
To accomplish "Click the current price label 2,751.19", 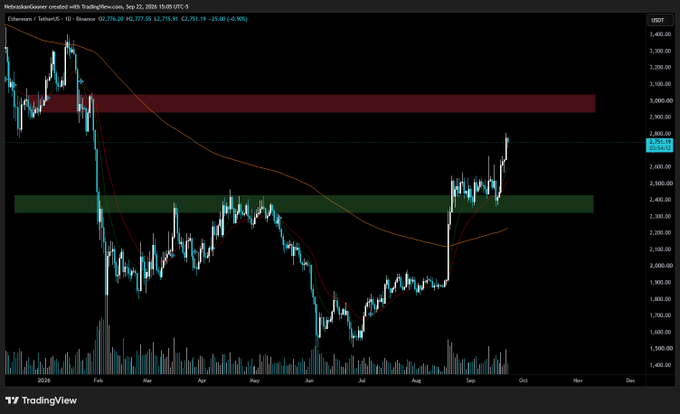I will pyautogui.click(x=660, y=142).
